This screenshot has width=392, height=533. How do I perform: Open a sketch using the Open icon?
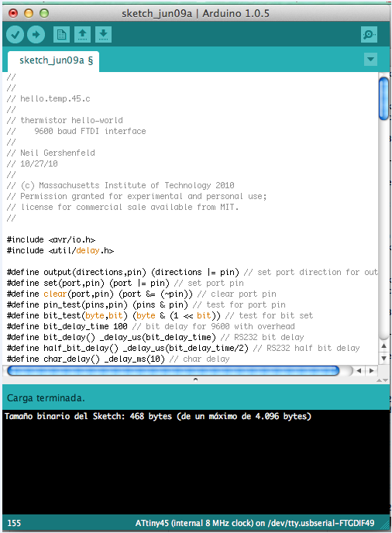click(x=83, y=34)
